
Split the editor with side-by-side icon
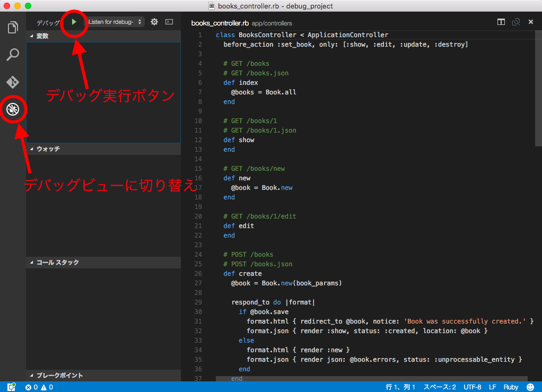[x=501, y=22]
